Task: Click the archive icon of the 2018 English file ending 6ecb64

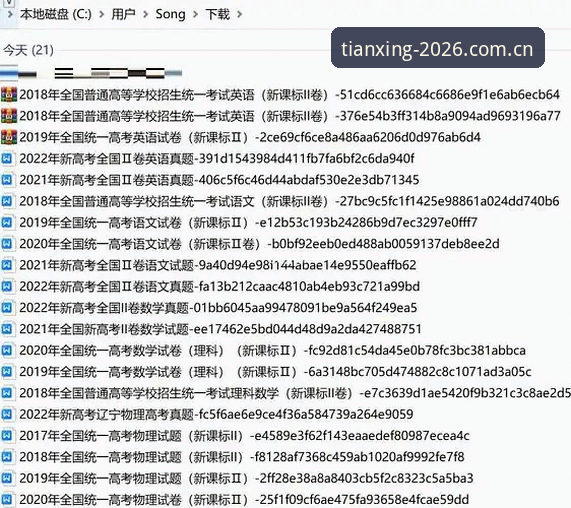Action: point(9,95)
